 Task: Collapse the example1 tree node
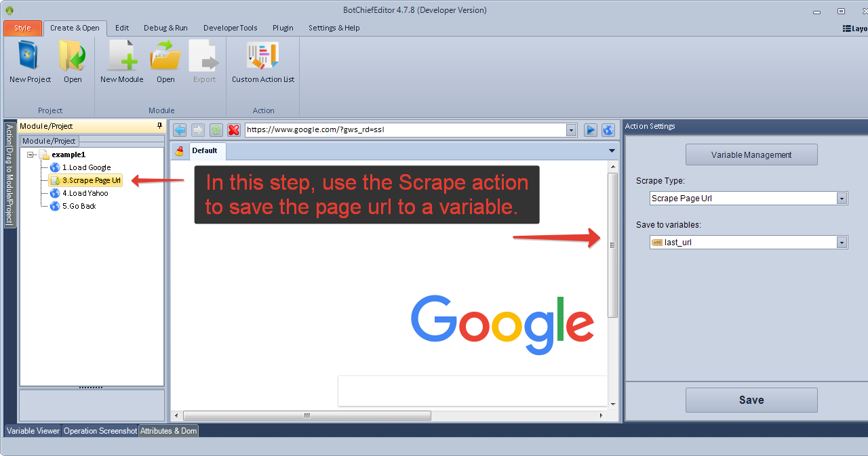(x=31, y=155)
